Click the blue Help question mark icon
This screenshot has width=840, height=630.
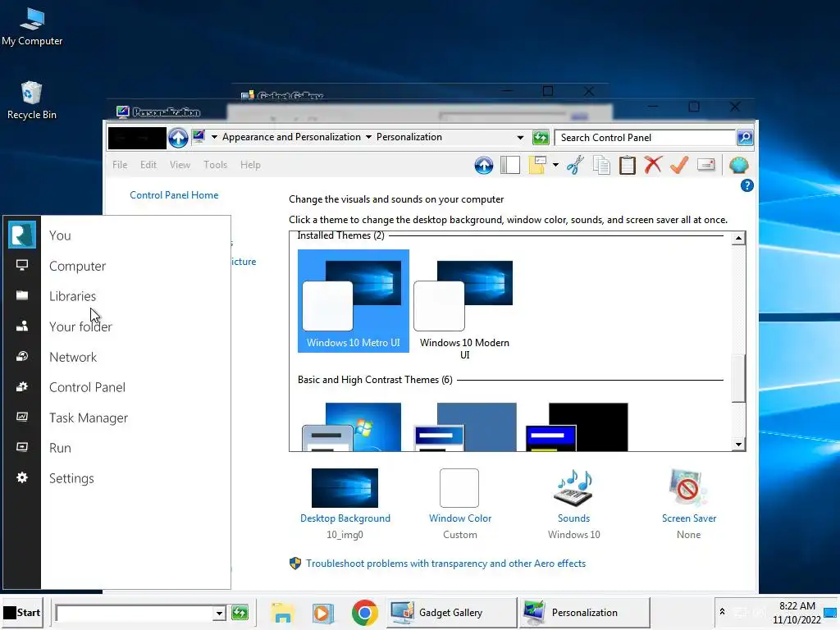(746, 186)
